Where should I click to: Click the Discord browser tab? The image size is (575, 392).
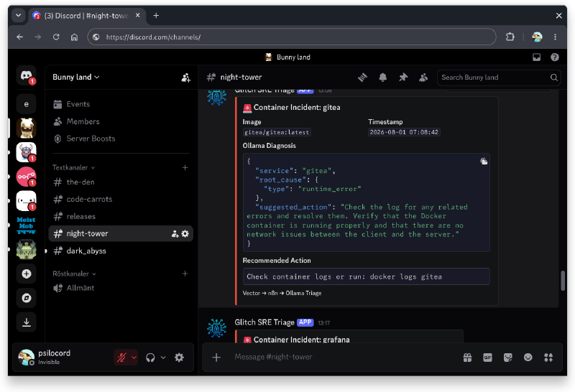tap(87, 16)
